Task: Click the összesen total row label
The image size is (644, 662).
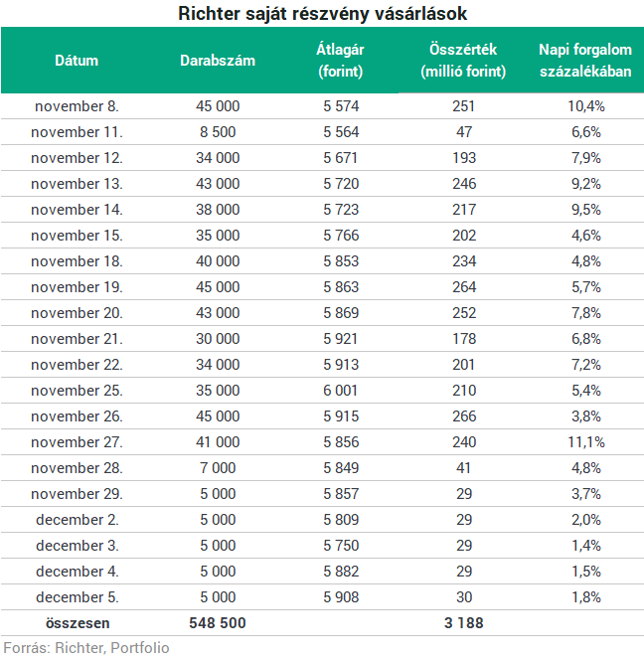Action: (78, 623)
